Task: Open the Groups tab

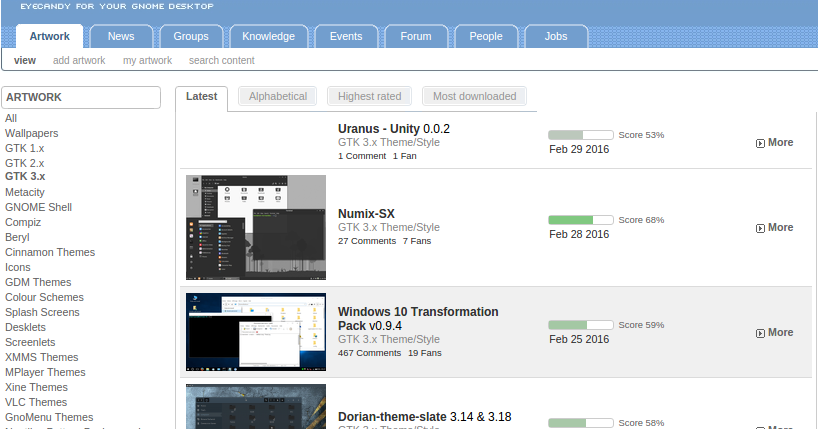Action: pos(191,37)
